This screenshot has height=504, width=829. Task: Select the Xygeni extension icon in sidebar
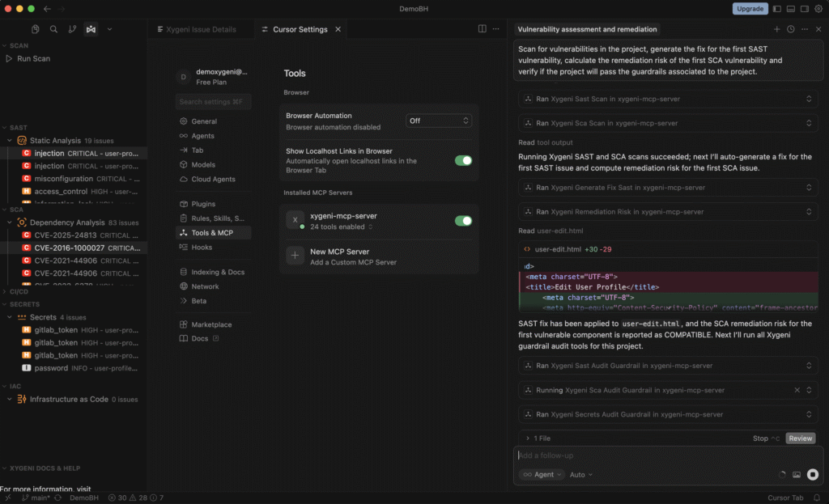91,30
